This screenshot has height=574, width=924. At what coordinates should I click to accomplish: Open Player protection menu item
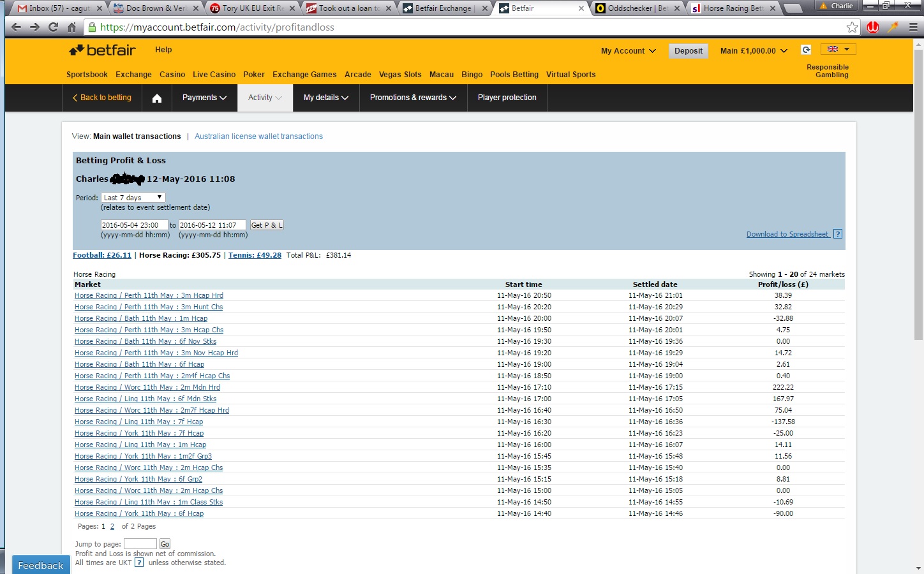(507, 98)
